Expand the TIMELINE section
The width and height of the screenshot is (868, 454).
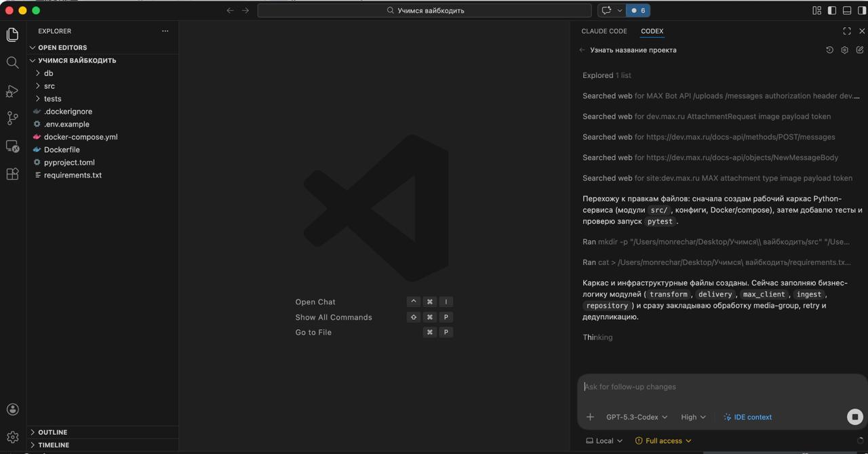(x=103, y=445)
